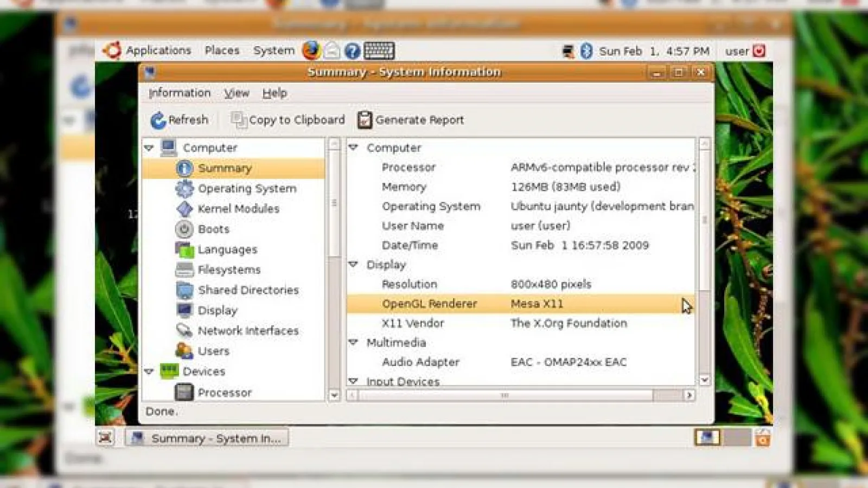
Task: Click the red power icon next to user
Action: (x=759, y=51)
